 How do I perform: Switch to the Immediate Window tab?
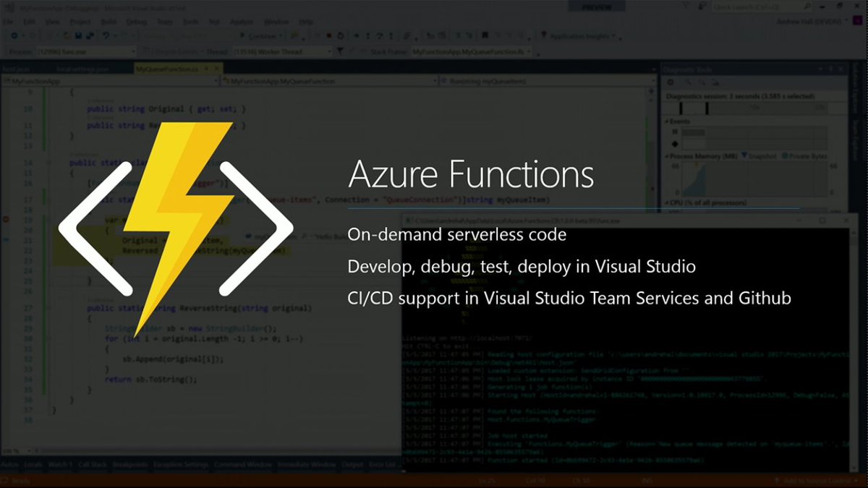306,464
